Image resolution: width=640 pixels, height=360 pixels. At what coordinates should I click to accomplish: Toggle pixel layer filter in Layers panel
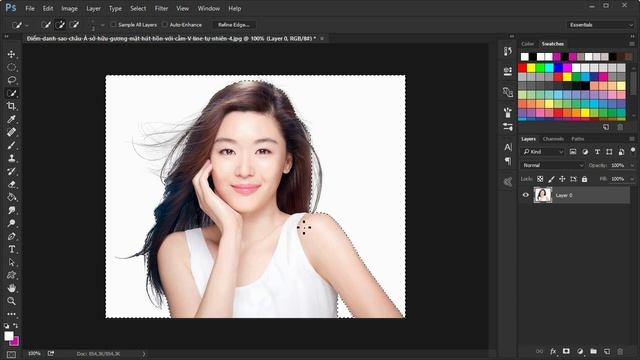point(573,152)
